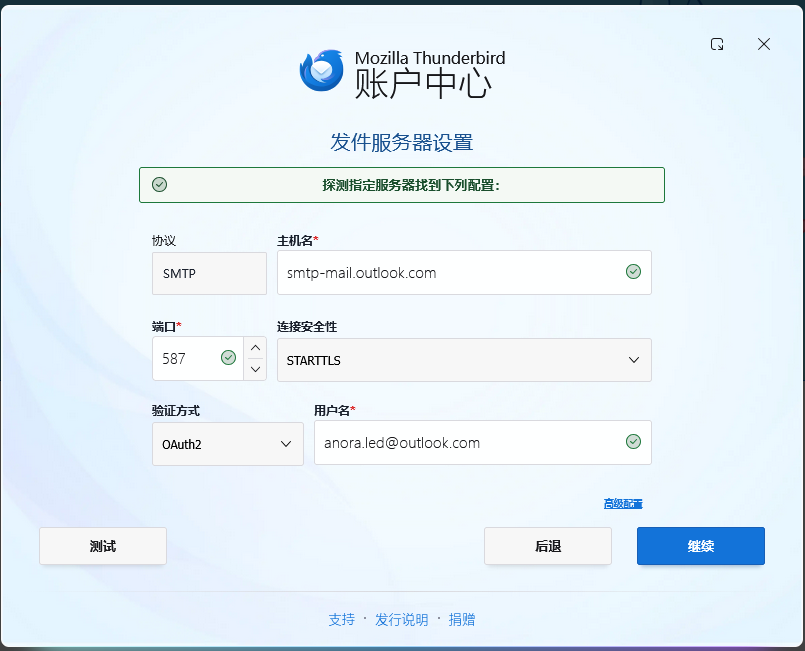This screenshot has width=805, height=651.
Task: Open the 验证方式 OAuth2 dropdown
Action: pyautogui.click(x=227, y=444)
